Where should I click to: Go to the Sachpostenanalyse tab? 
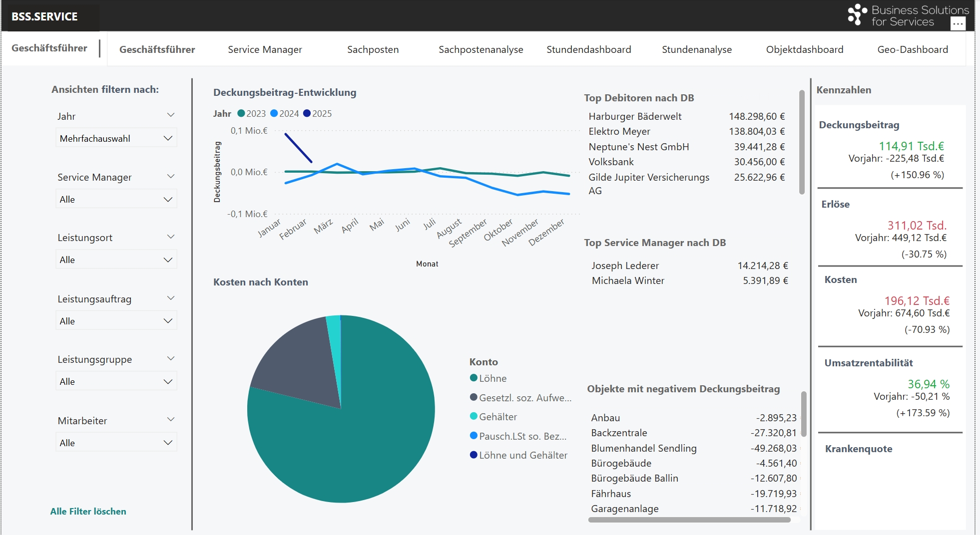pyautogui.click(x=481, y=49)
